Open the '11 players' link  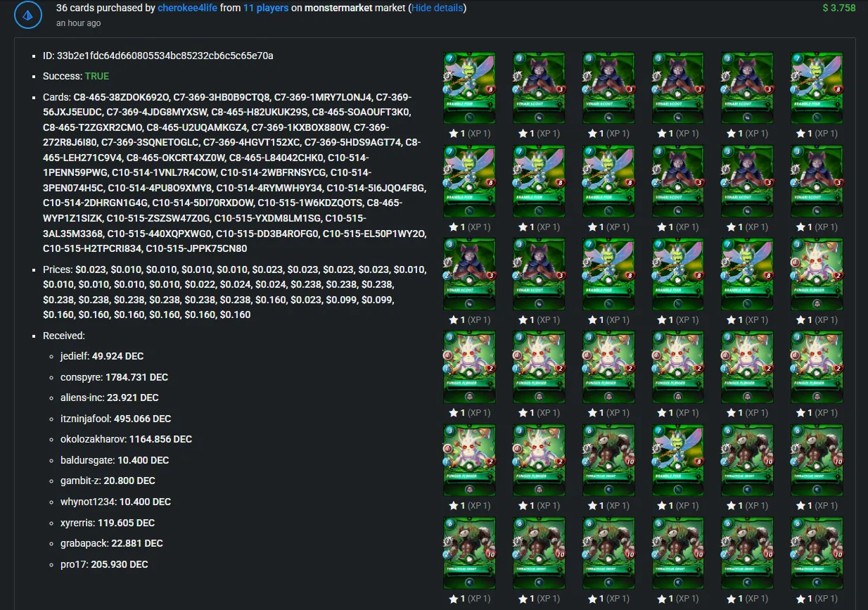point(267,8)
